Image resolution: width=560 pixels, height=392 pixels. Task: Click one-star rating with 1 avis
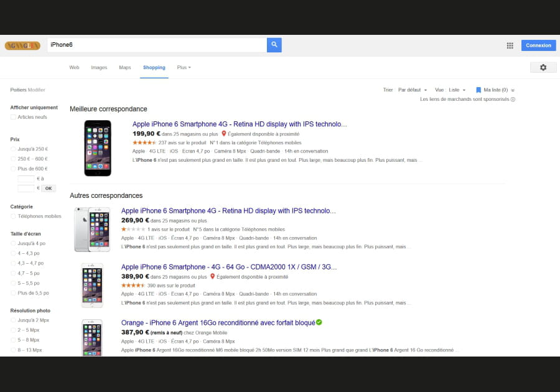[133, 229]
